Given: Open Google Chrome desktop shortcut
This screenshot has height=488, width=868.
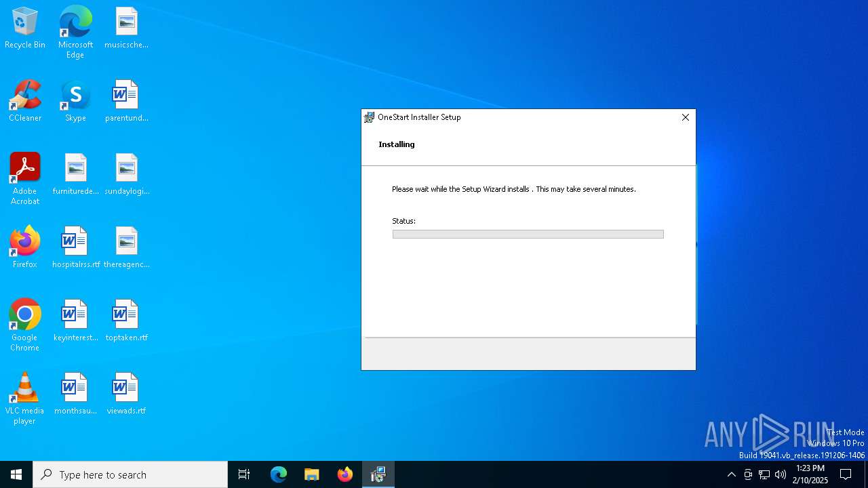Looking at the screenshot, I should [25, 325].
